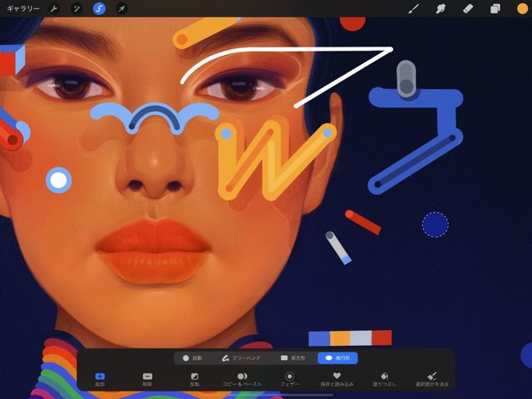Activate the Transform arrow tool
Image resolution: width=532 pixels, height=399 pixels.
pyautogui.click(x=121, y=8)
